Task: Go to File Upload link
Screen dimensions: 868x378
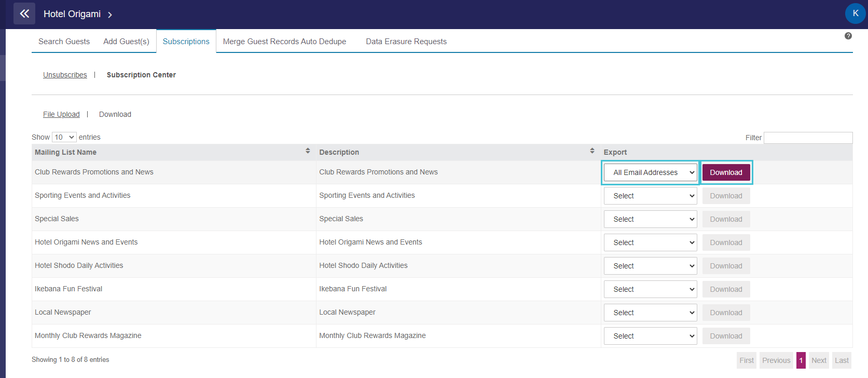Action: pyautogui.click(x=61, y=114)
